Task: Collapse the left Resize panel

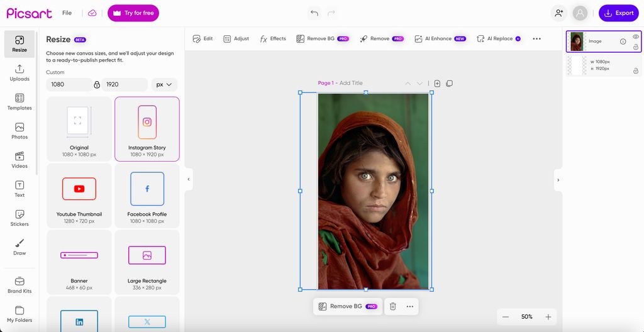Action: coord(188,179)
